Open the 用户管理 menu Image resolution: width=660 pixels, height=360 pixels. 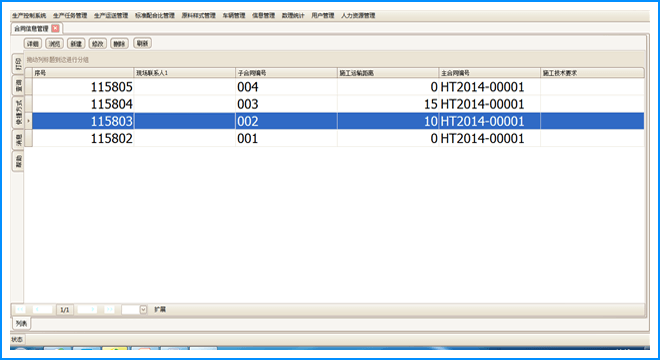[x=322, y=16]
